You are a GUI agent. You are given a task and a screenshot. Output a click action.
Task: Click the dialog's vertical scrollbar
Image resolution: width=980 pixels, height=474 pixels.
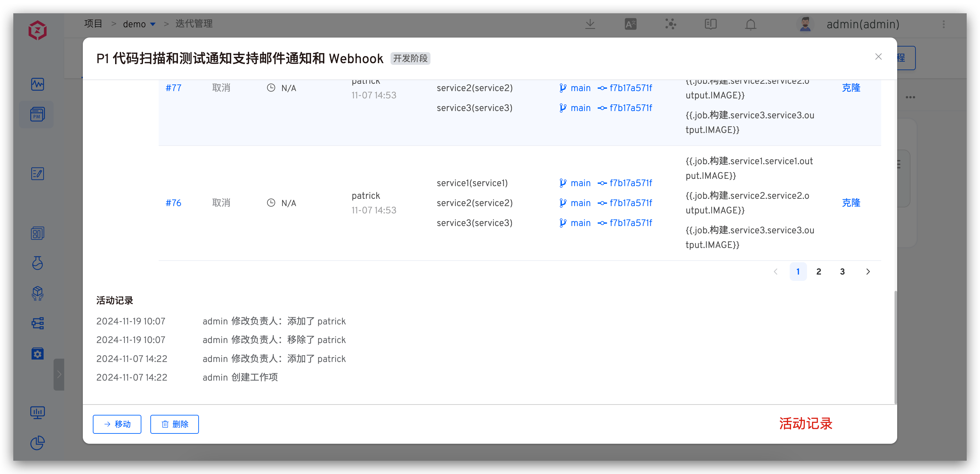895,348
